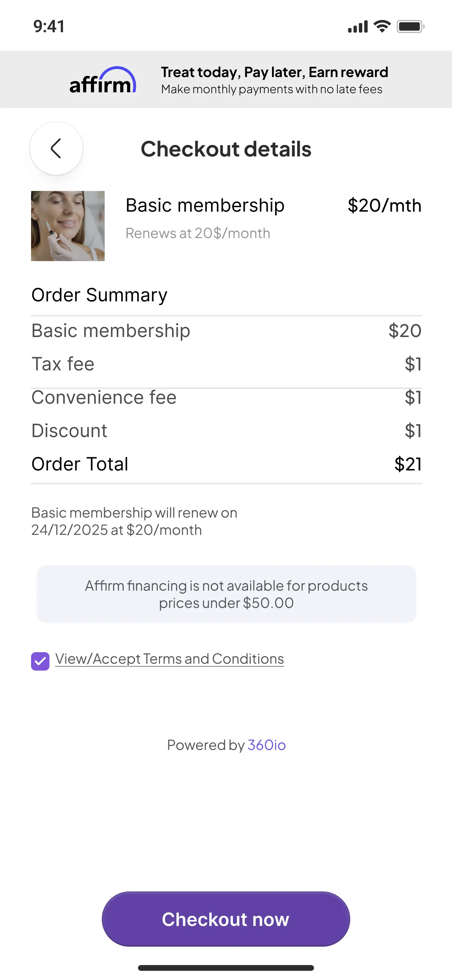Click the Affirm logo in banner

[103, 80]
